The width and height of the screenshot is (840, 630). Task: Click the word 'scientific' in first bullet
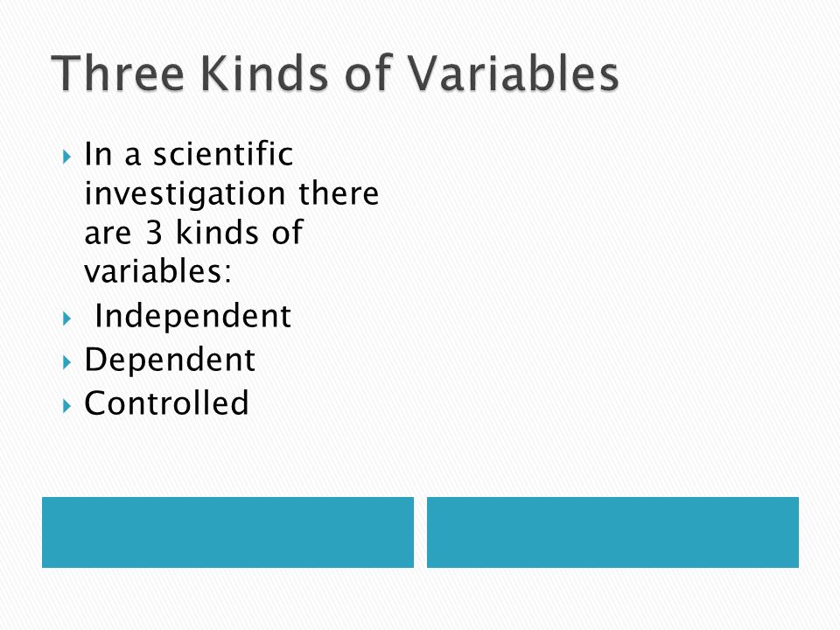coord(223,154)
